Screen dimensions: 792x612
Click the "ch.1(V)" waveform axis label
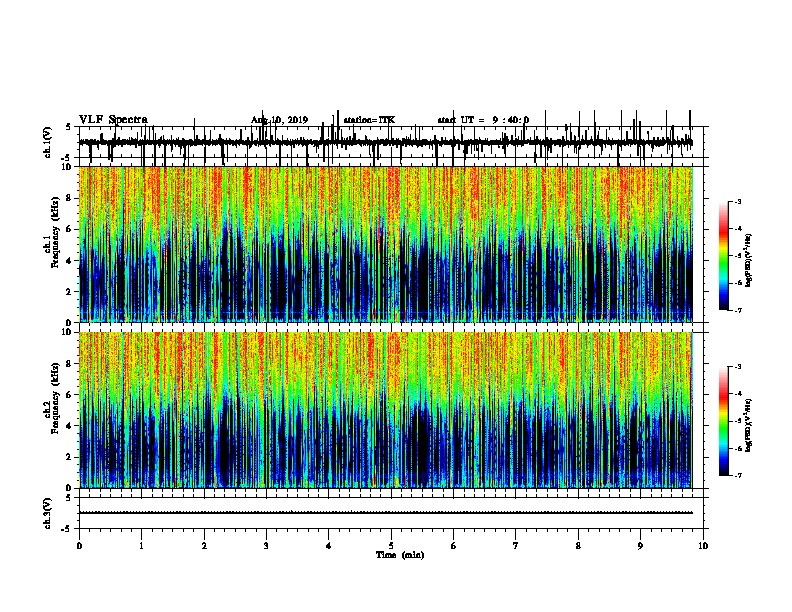(47, 142)
